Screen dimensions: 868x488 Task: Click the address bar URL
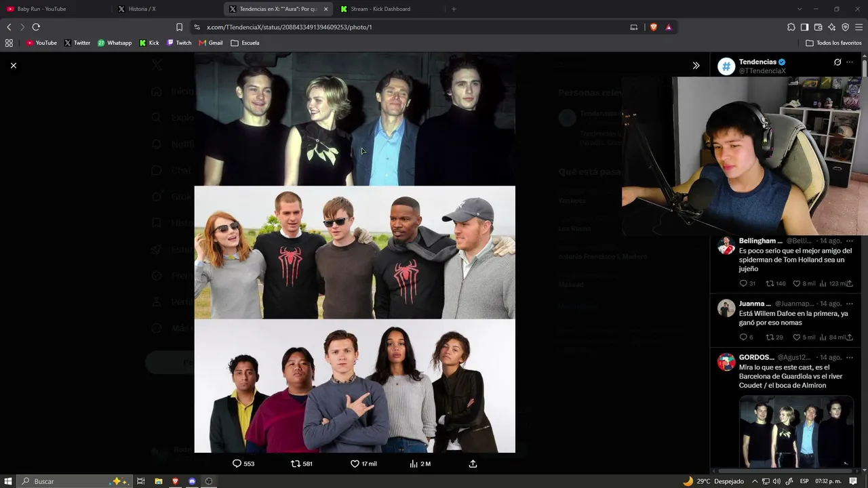click(290, 27)
